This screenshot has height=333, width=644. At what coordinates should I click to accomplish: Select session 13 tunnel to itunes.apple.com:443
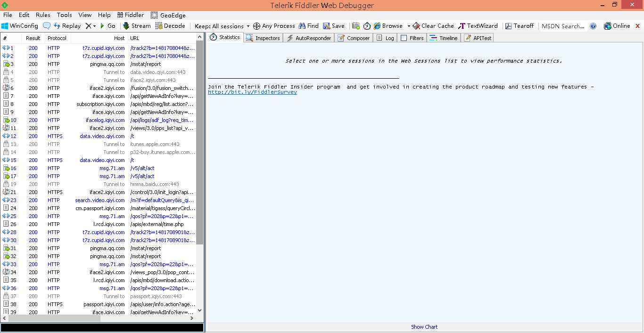(x=99, y=144)
